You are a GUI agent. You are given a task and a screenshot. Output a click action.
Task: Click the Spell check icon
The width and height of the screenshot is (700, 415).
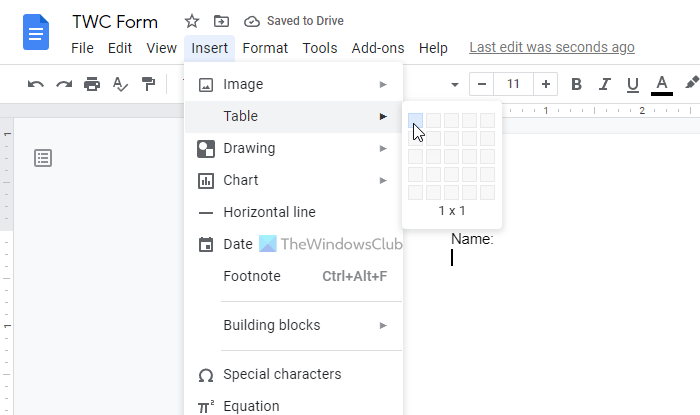120,84
